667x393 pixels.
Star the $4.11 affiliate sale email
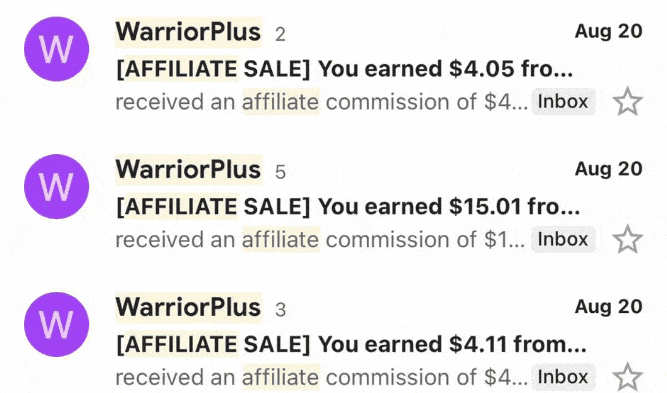click(627, 377)
